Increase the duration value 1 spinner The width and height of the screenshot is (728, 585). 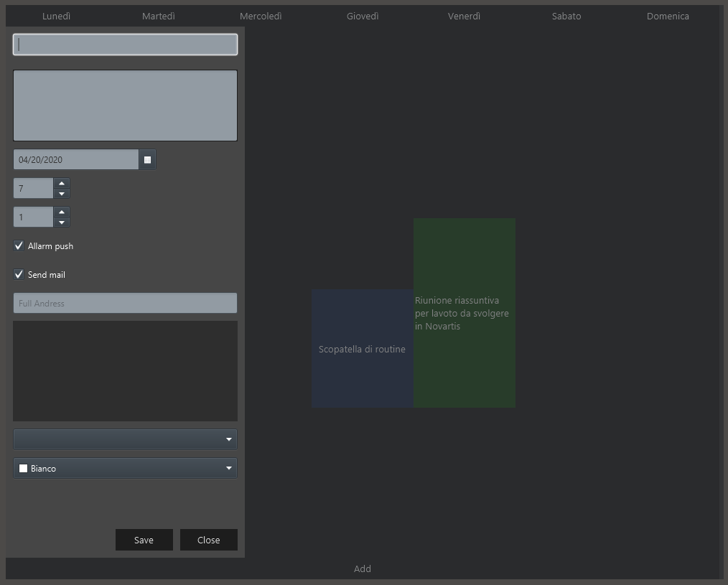click(x=62, y=212)
